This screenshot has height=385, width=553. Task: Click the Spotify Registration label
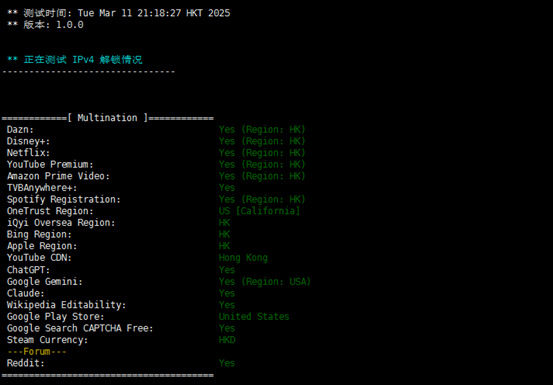pos(63,200)
